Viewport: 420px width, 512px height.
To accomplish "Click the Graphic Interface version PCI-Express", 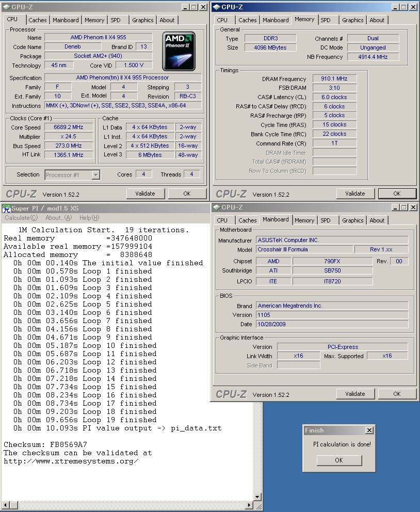I will pyautogui.click(x=343, y=347).
